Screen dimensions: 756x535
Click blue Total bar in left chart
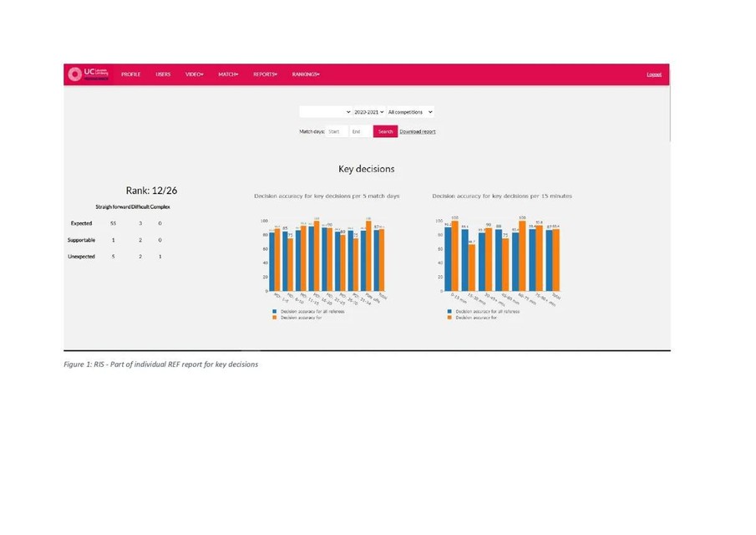(x=377, y=260)
